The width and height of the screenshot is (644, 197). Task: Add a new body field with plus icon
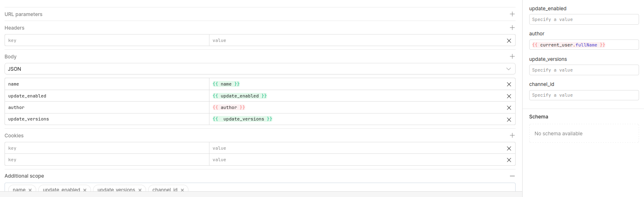[512, 56]
